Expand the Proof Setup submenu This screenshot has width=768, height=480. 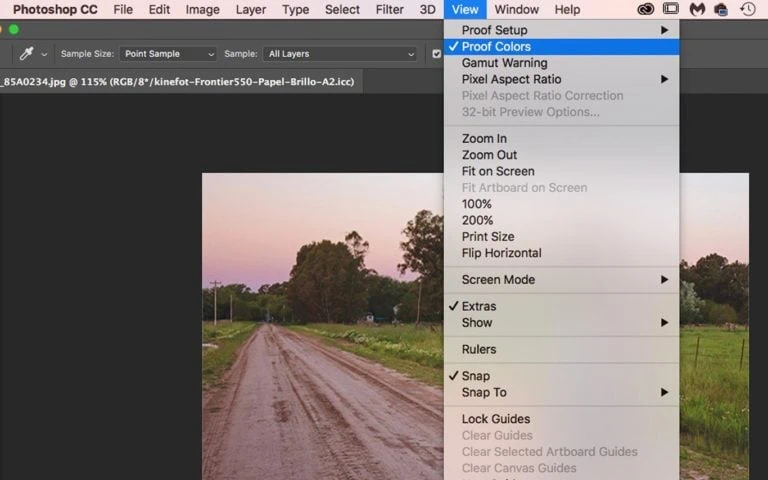(x=561, y=30)
